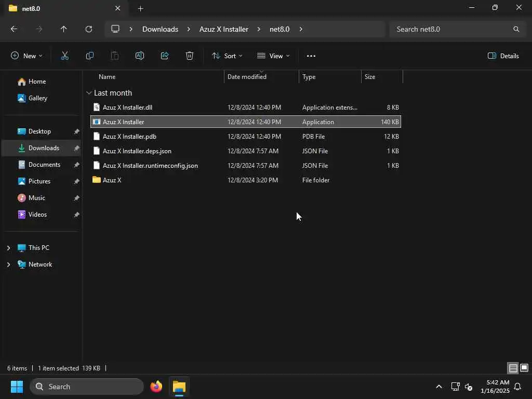Select Azuz X Installer.runtimeconfig.json file

(x=246, y=166)
